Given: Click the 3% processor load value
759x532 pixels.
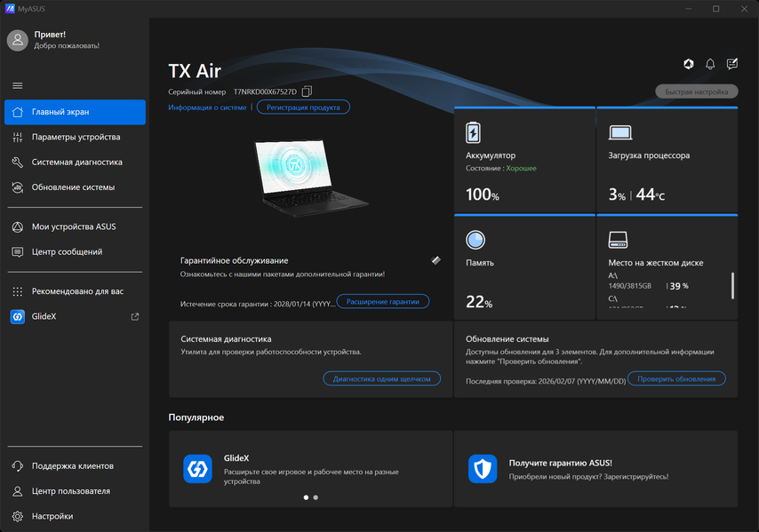Looking at the screenshot, I should coord(617,195).
